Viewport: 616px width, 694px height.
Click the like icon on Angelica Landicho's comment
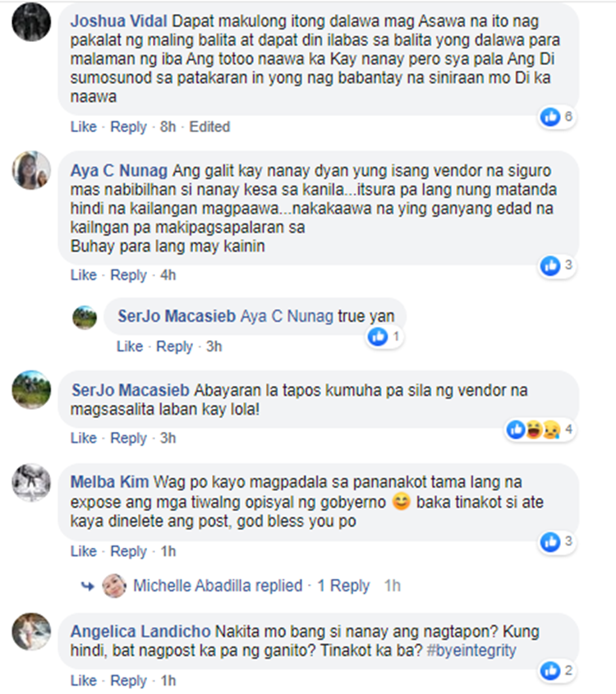[550, 670]
